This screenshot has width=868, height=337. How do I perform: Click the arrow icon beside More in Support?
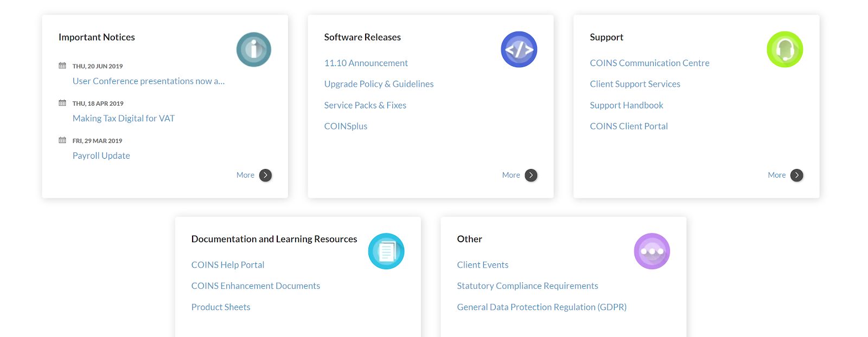[796, 176]
